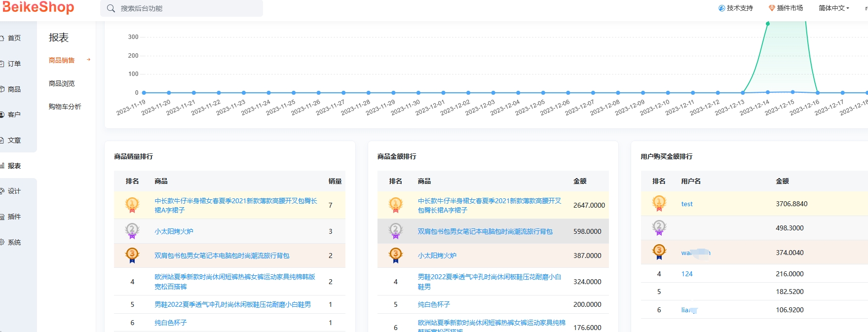The image size is (868, 332).
Task: Select 购物车分析 report submenu
Action: point(65,107)
